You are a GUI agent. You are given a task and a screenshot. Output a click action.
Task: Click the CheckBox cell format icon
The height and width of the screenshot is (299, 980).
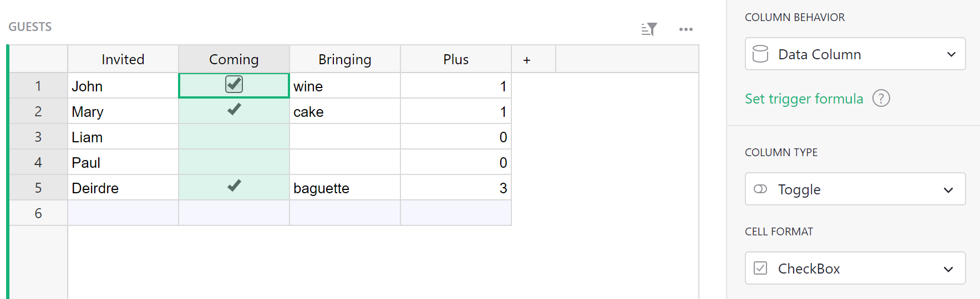pos(760,268)
